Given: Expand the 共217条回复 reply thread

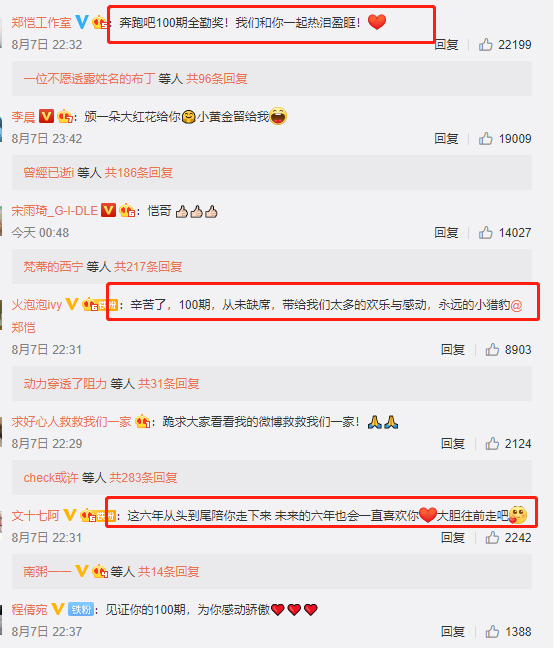Looking at the screenshot, I should [148, 267].
